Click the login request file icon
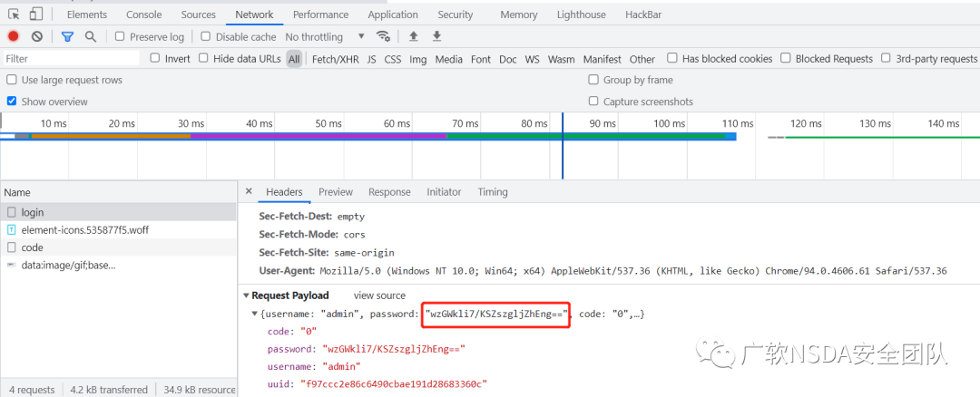This screenshot has height=397, width=980. 11,212
